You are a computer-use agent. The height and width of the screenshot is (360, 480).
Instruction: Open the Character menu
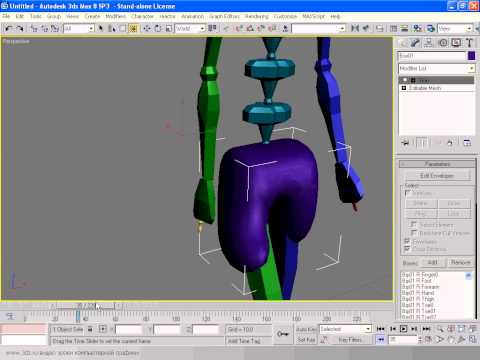click(142, 16)
